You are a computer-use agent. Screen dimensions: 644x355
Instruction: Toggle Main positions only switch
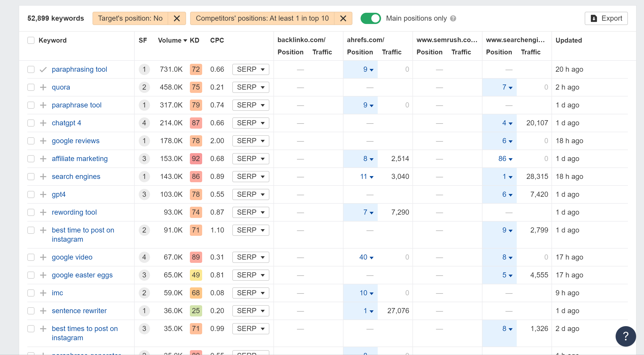pyautogui.click(x=371, y=18)
